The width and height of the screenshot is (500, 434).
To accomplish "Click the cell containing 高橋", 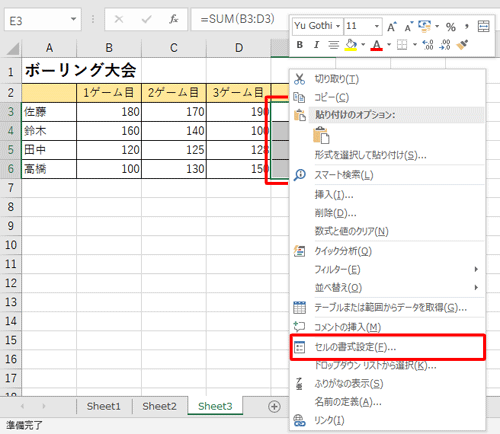I will point(49,169).
